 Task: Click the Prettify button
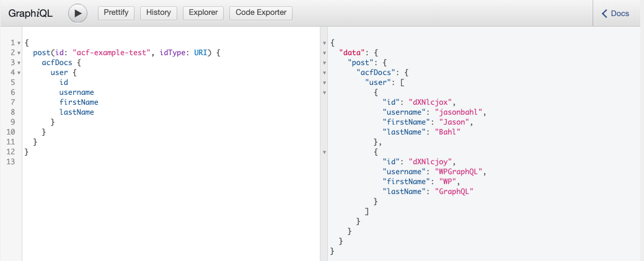pyautogui.click(x=116, y=13)
